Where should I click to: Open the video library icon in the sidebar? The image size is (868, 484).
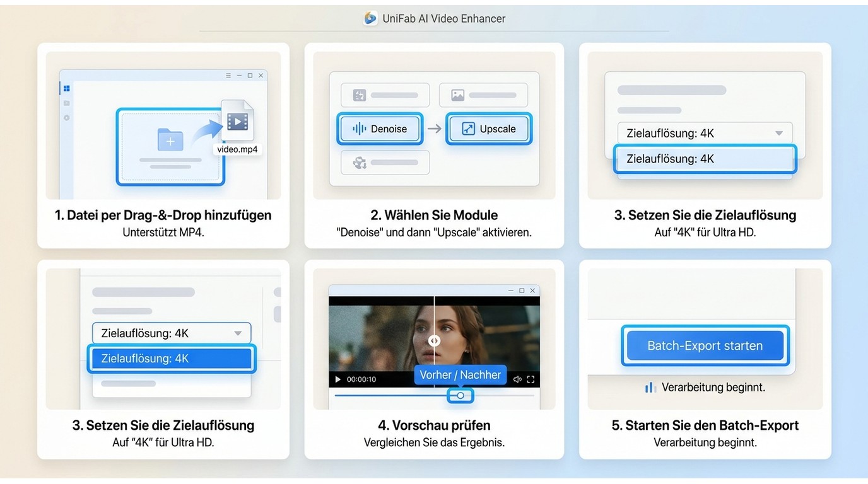point(66,103)
